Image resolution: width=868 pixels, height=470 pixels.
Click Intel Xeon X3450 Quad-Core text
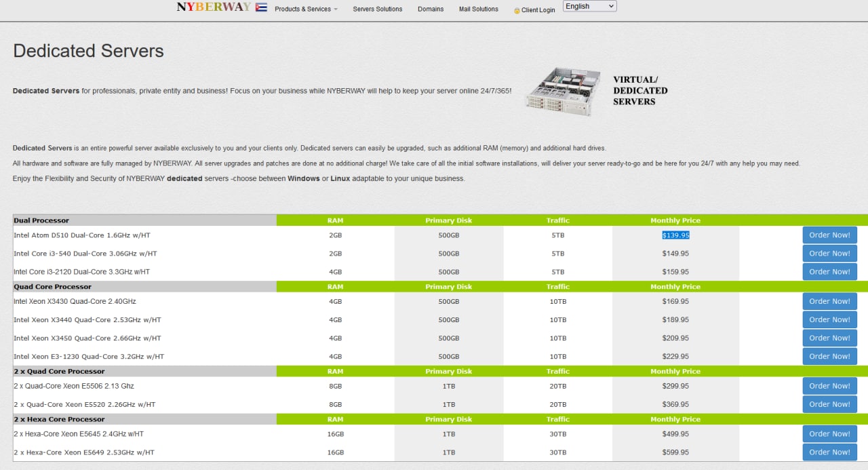coord(87,338)
